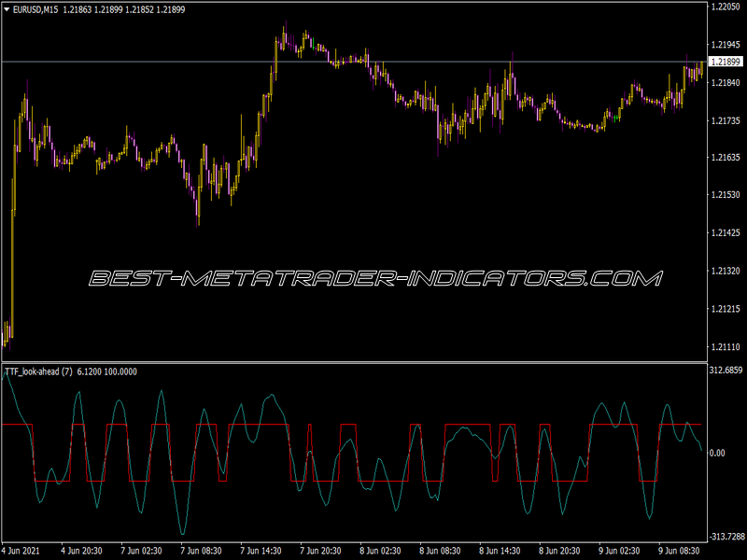This screenshot has height=560, width=747.
Task: Click the 1.21635 price axis value
Action: coord(726,157)
